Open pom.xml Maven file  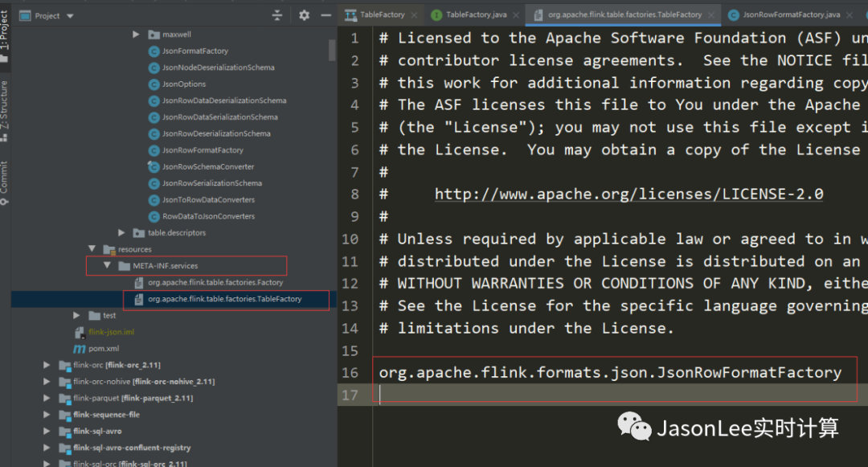(104, 349)
